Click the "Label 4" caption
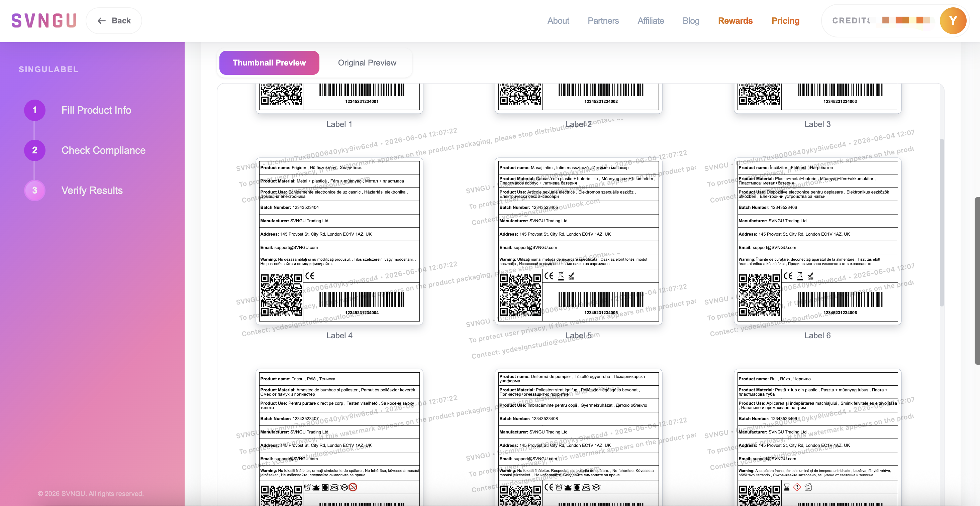The image size is (980, 506). pyautogui.click(x=339, y=335)
